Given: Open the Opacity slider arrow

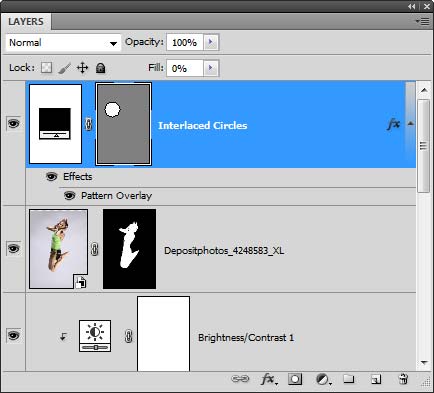Looking at the screenshot, I should coord(211,42).
